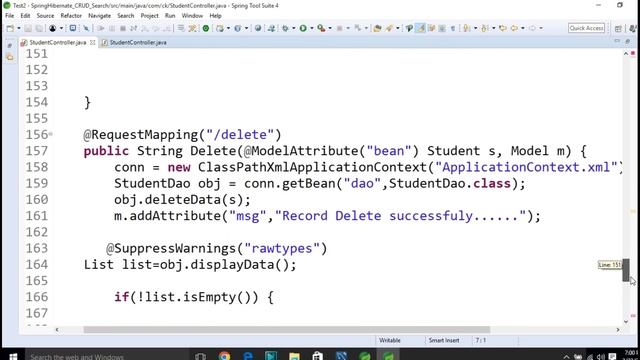Click the Terminate stop icon
This screenshot has width=640, height=360.
tap(122, 28)
